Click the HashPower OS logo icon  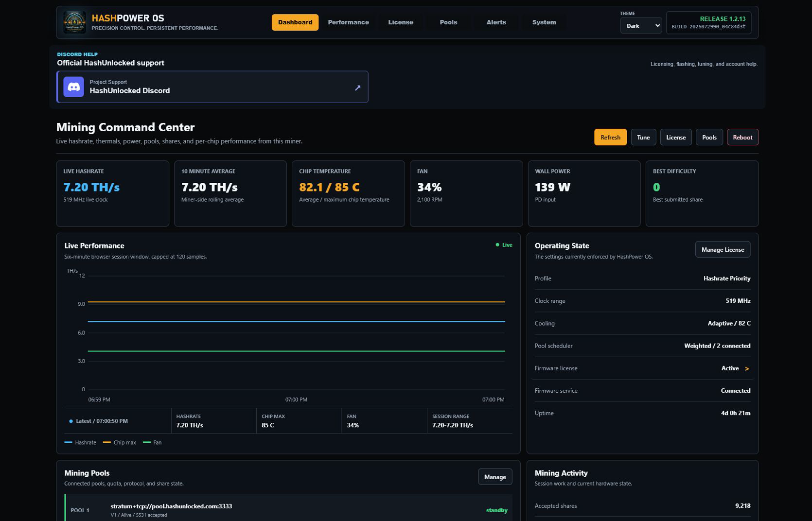click(74, 22)
